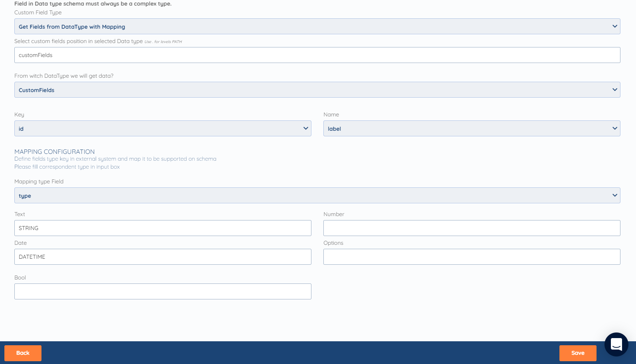Open the chat widget icon
Image resolution: width=636 pixels, height=364 pixels.
tap(616, 344)
